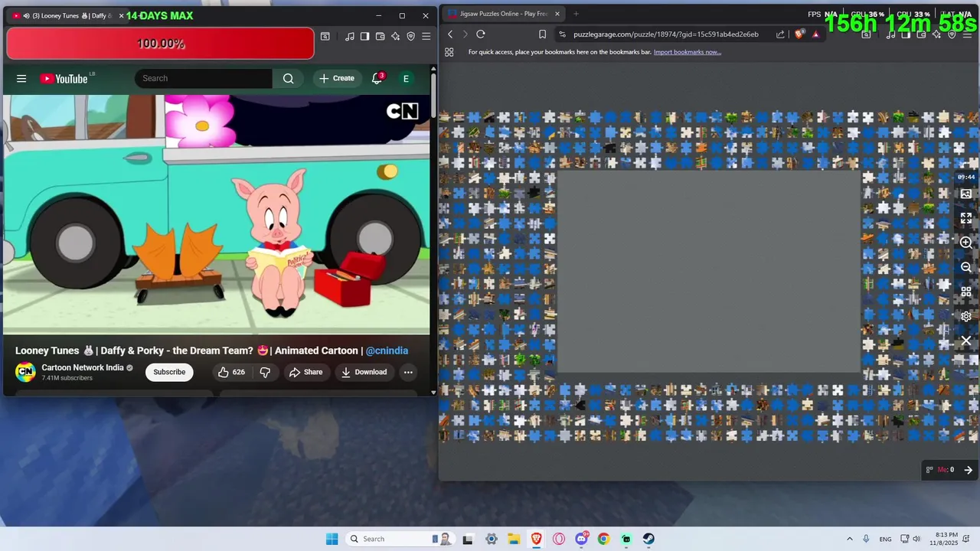980x551 pixels.
Task: Close the Jigsaw Puzzles Online tab
Action: tap(557, 14)
